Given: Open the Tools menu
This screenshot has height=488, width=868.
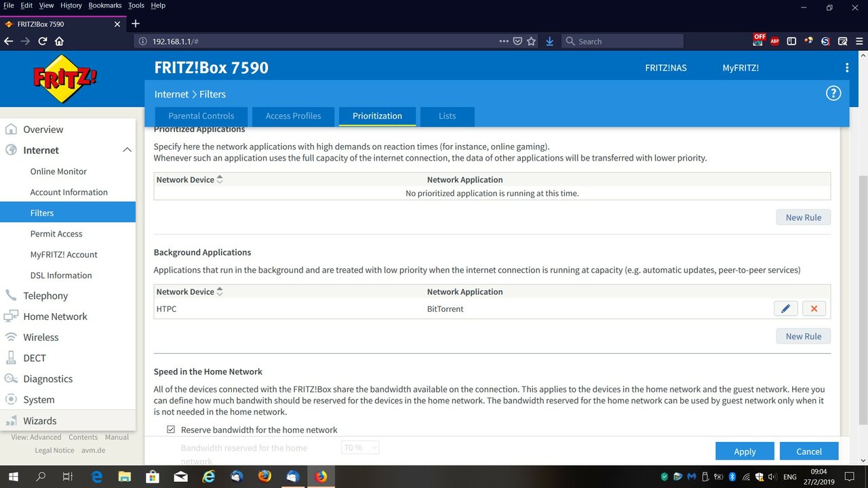Looking at the screenshot, I should 136,5.
